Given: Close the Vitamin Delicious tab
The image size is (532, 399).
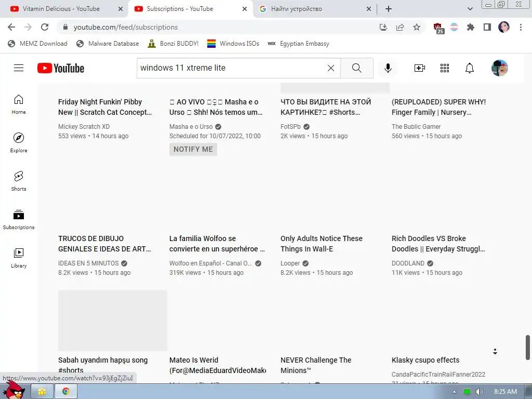Looking at the screenshot, I should (121, 9).
